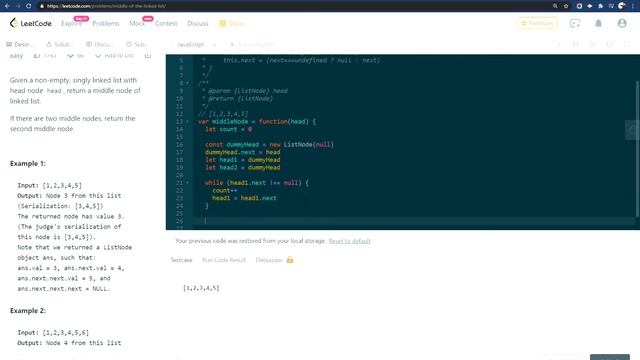This screenshot has height=360, width=640.
Task: Click the 'while (head1.next !== null)' code line
Action: pyautogui.click(x=257, y=183)
